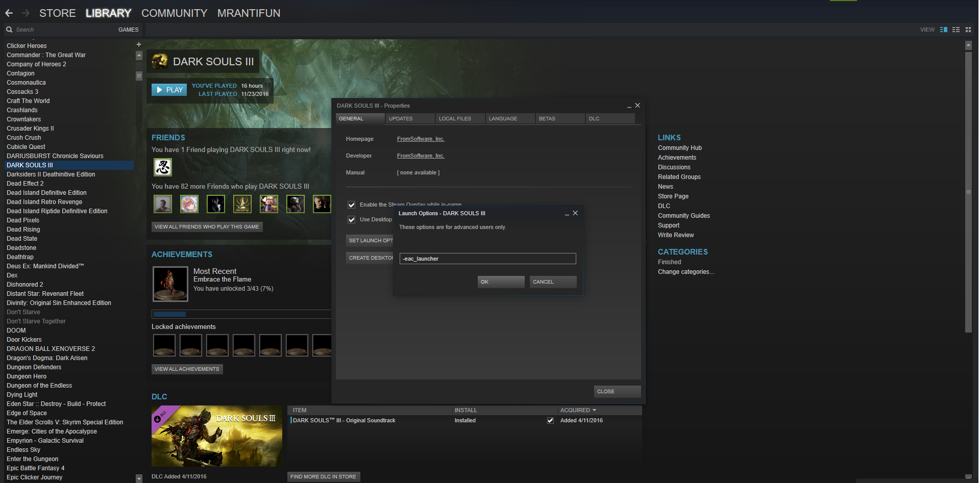Open the GAMES filter dropdown
The image size is (980, 483).
pyautogui.click(x=128, y=30)
